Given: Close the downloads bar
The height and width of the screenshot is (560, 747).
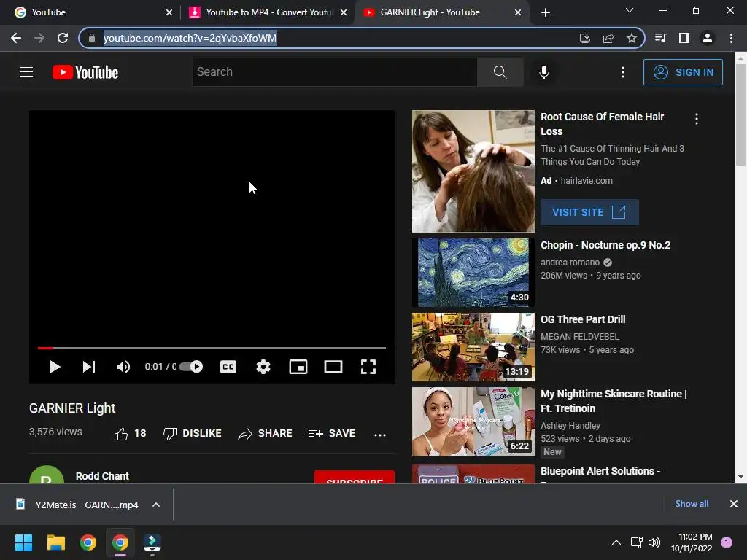Looking at the screenshot, I should point(734,504).
